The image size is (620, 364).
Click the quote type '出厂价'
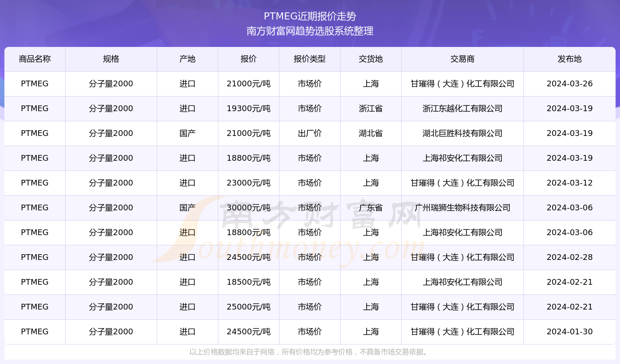310,133
